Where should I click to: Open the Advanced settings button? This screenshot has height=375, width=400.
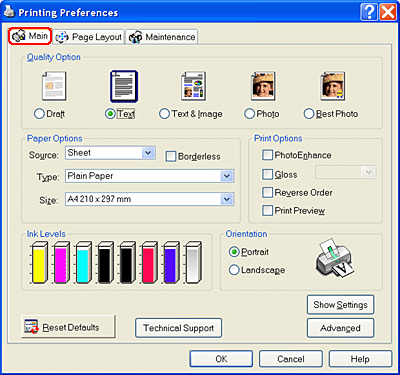coord(340,328)
